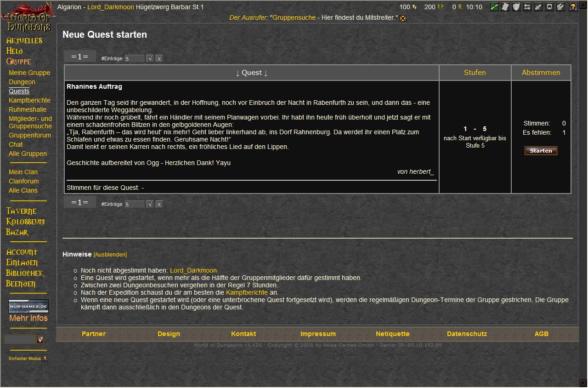Click Mehr Infos link
The width and height of the screenshot is (588, 388).
point(28,318)
